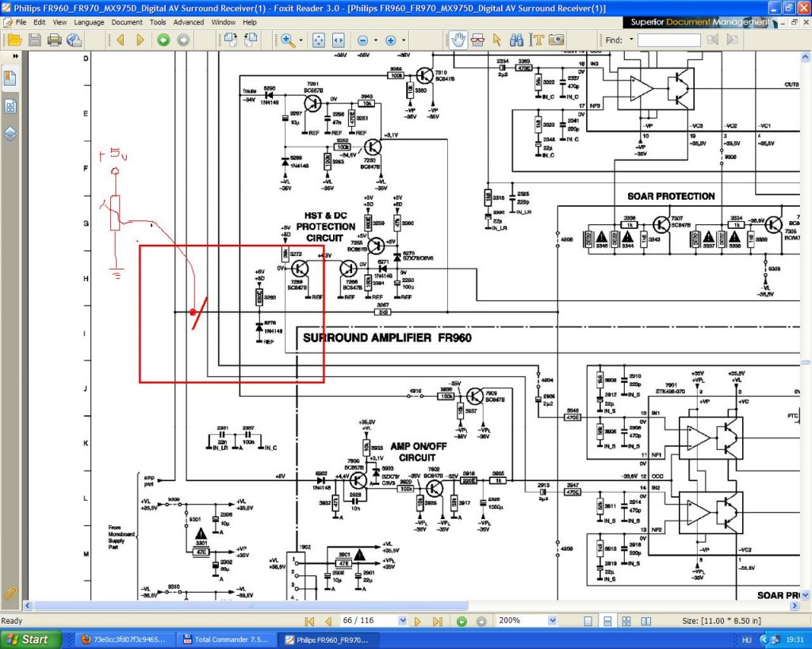Click the Find Previous icon
Screen dimensions: 812x649
713,40
